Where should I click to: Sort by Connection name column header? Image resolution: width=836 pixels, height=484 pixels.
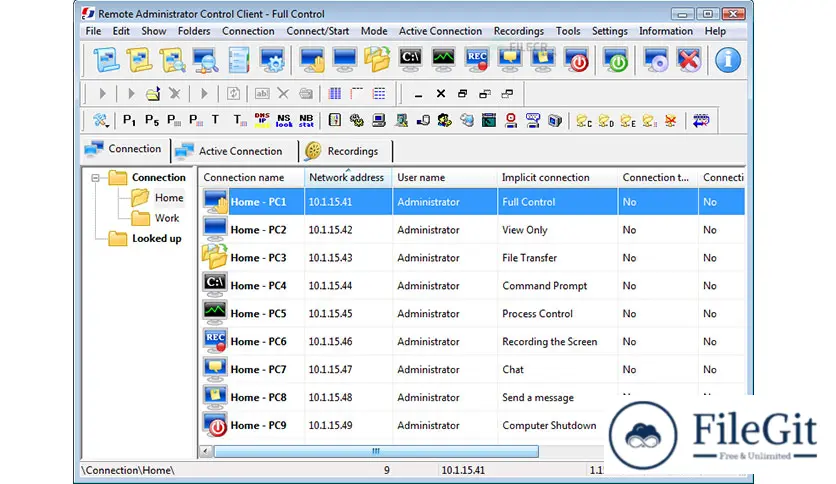click(x=252, y=178)
